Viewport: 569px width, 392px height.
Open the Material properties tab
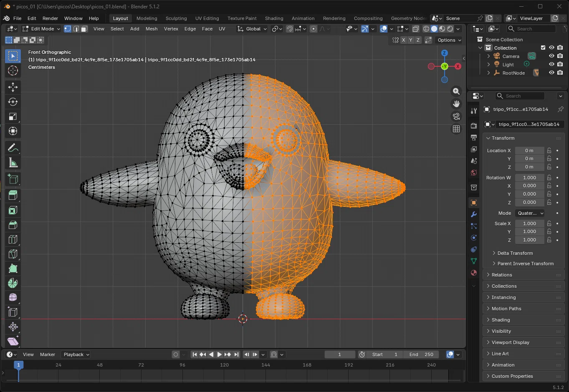pyautogui.click(x=473, y=273)
